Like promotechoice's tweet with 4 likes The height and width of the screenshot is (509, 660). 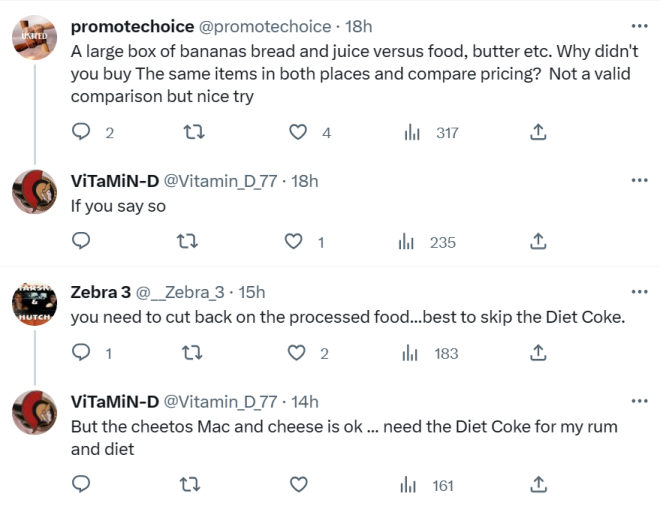click(297, 132)
